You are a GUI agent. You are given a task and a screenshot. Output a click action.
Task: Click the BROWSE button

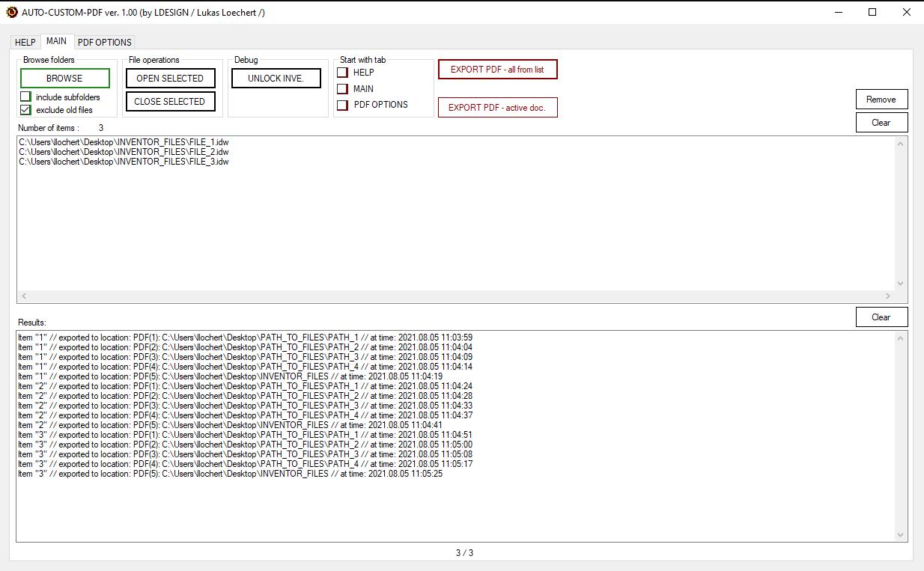[x=64, y=78]
